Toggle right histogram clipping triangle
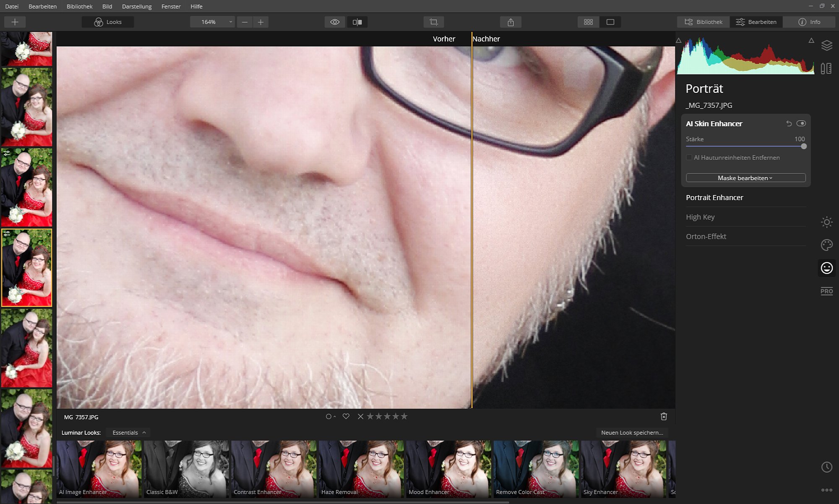Image resolution: width=839 pixels, height=504 pixels. click(x=811, y=41)
